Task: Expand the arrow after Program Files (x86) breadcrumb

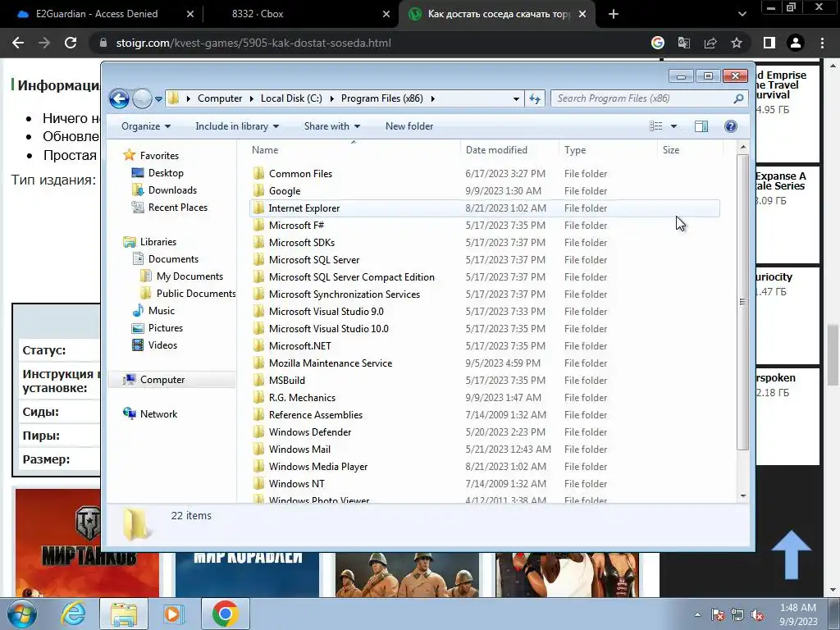Action: coord(432,98)
